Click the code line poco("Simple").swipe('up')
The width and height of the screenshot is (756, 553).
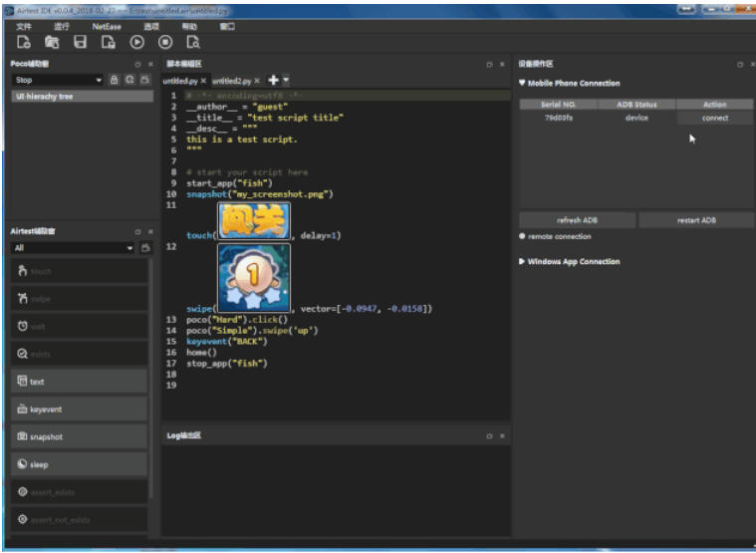coord(252,331)
